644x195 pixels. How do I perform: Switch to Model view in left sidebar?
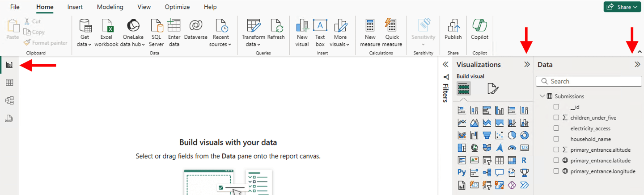pos(9,100)
